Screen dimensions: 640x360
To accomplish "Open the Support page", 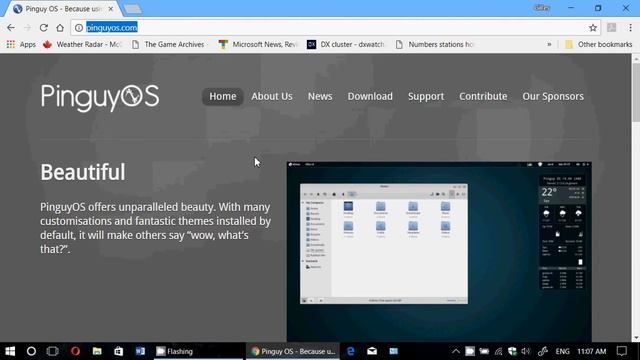I will (426, 96).
